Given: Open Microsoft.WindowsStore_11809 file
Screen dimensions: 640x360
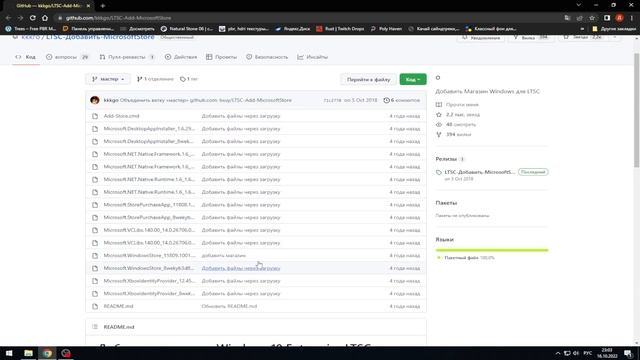Looking at the screenshot, I should [x=149, y=256].
